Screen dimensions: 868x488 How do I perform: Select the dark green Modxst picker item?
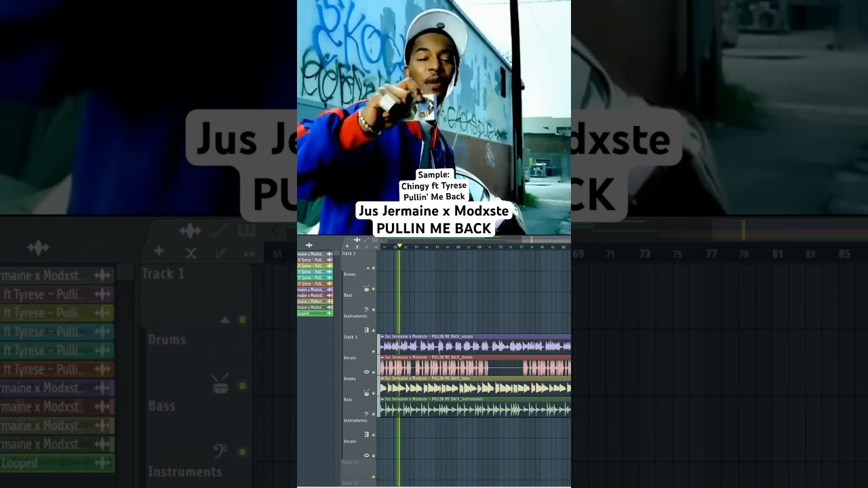(315, 307)
